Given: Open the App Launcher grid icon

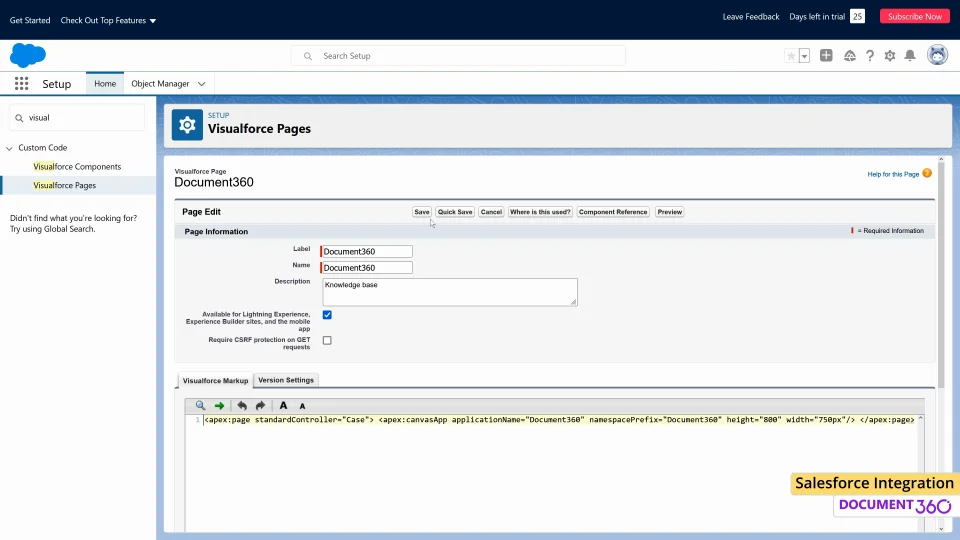Looking at the screenshot, I should coord(21,84).
